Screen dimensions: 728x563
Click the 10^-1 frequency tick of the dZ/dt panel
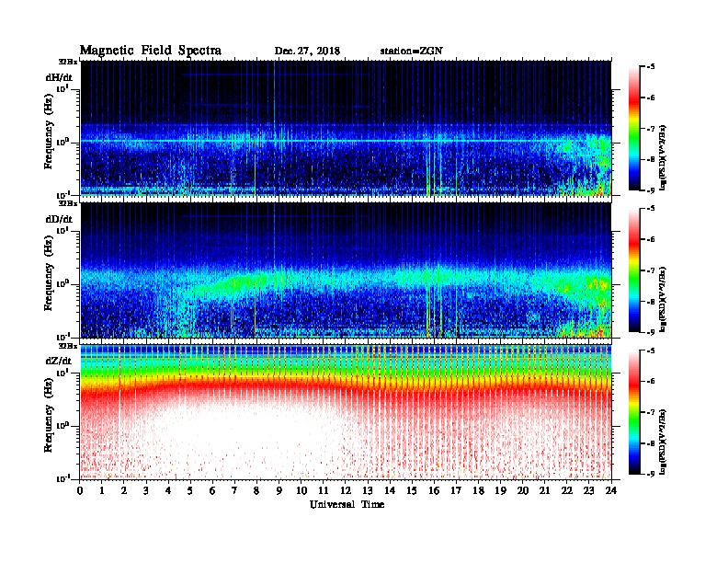(63, 478)
